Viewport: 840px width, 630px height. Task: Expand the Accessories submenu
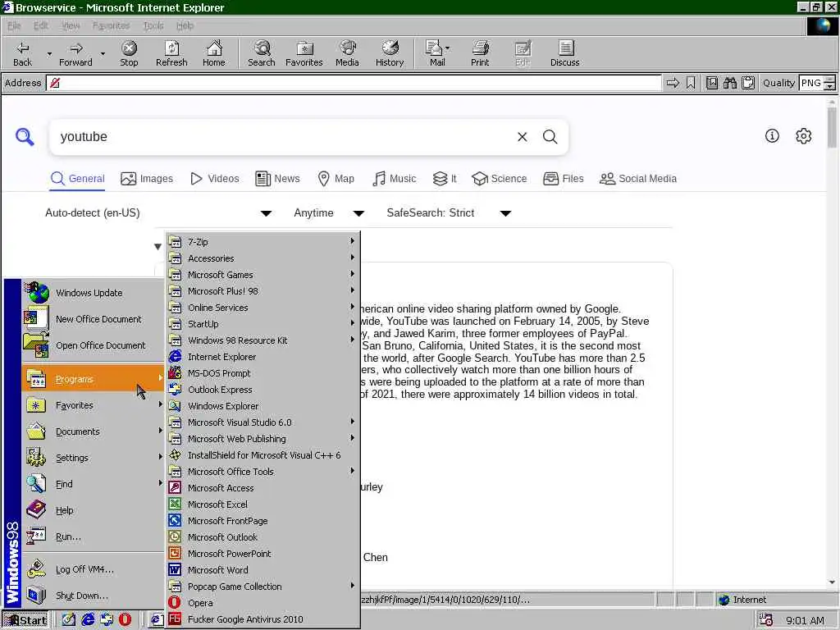coord(263,258)
